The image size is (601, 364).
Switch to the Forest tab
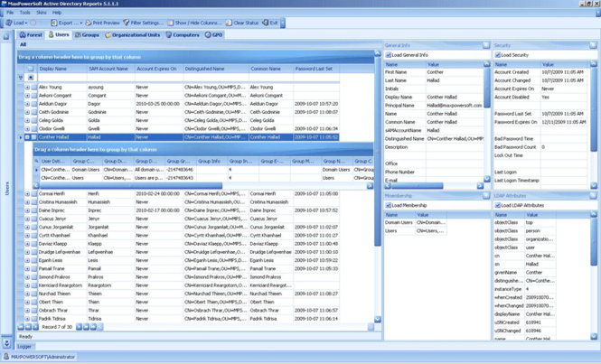click(x=31, y=35)
